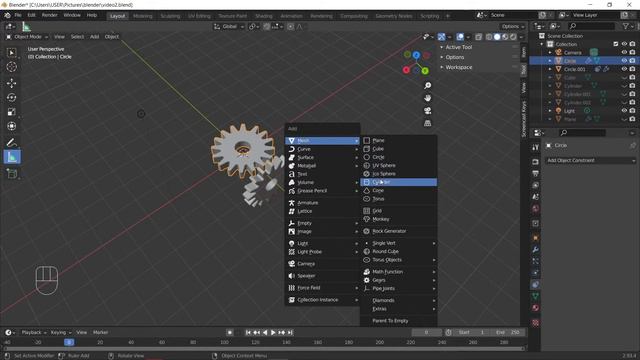Open the Object Constraint properties tab
Screen dimensions: 640x360
coord(536,284)
